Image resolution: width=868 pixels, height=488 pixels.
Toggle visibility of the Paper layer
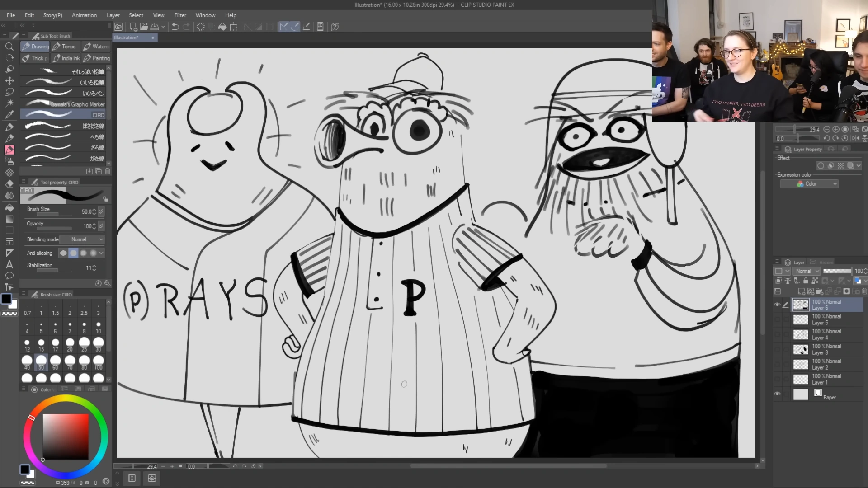coord(777,394)
